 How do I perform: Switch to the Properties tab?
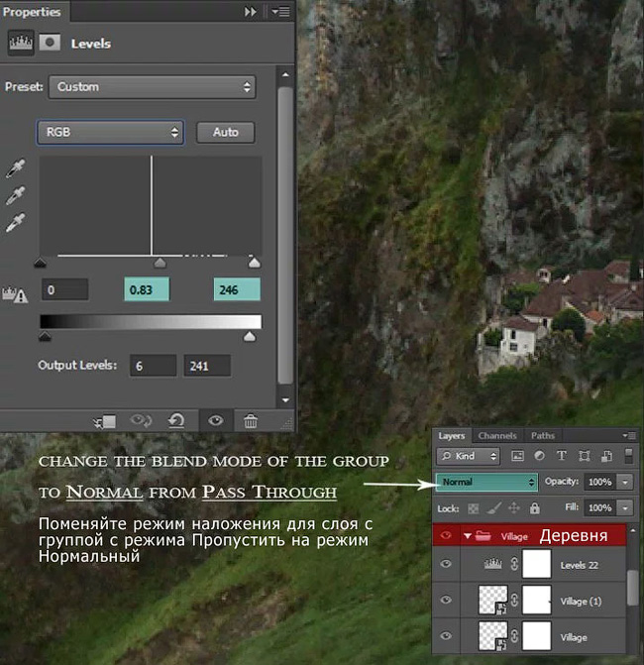32,12
